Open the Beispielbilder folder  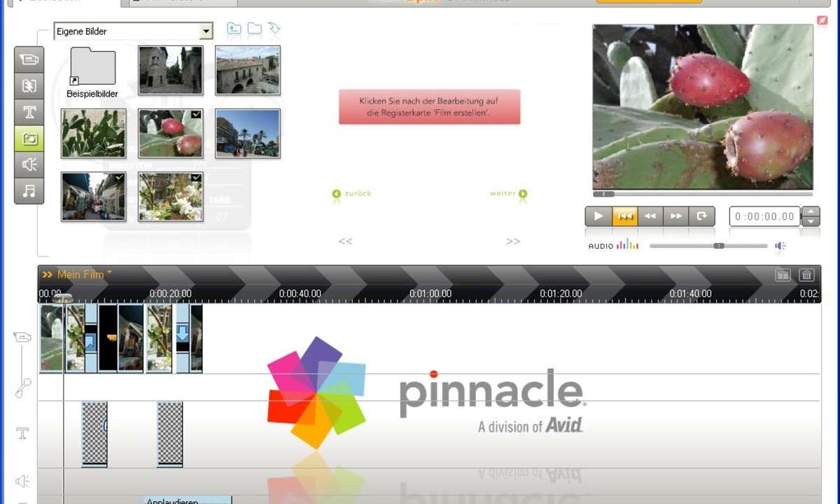(x=92, y=72)
